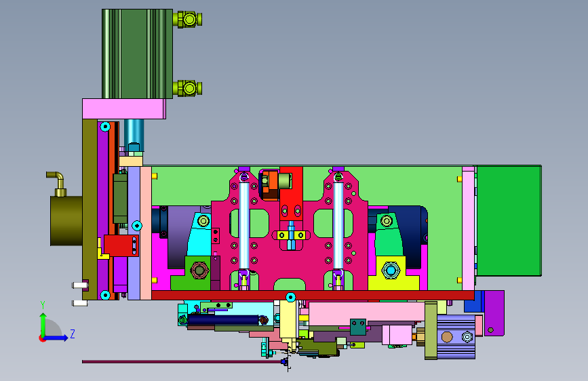The width and height of the screenshot is (588, 381).
Task: Select the large dark green pneumatic cylinder body
Action: tap(137, 54)
